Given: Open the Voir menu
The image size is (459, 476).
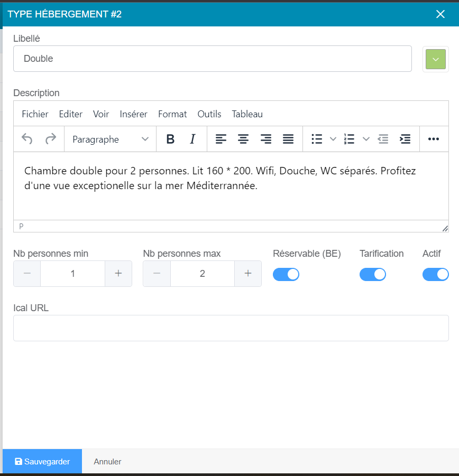Looking at the screenshot, I should point(101,114).
